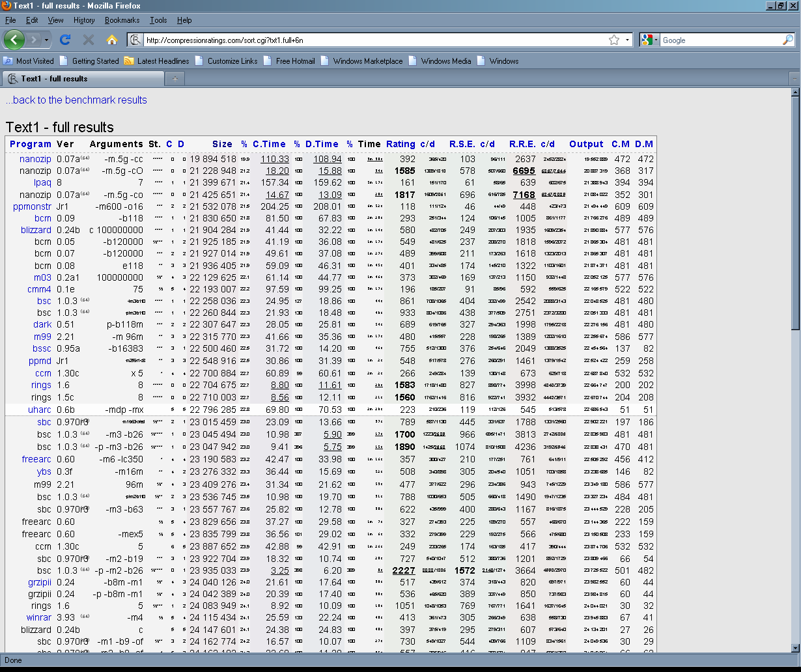This screenshot has height=672, width=801.
Task: Click the green Back navigation button
Action: coord(14,40)
